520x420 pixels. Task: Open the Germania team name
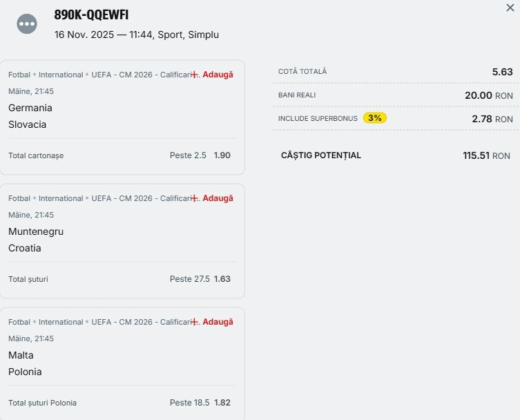[30, 108]
